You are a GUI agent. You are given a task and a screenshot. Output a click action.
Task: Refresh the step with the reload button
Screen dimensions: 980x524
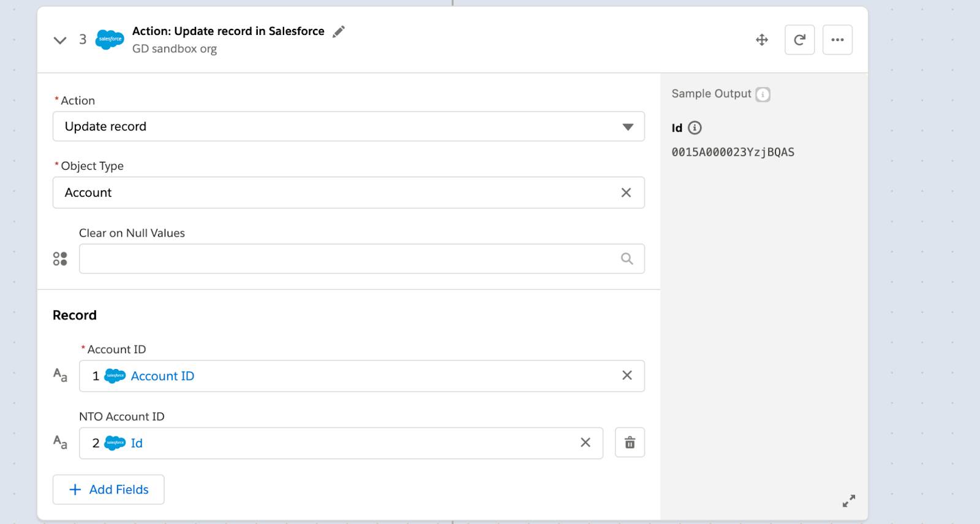tap(799, 40)
